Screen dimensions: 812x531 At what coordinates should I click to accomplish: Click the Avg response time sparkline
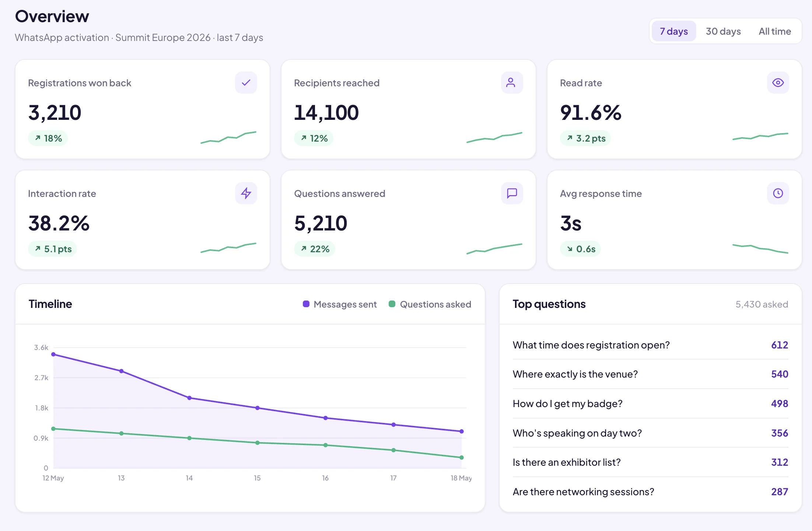[x=760, y=248]
